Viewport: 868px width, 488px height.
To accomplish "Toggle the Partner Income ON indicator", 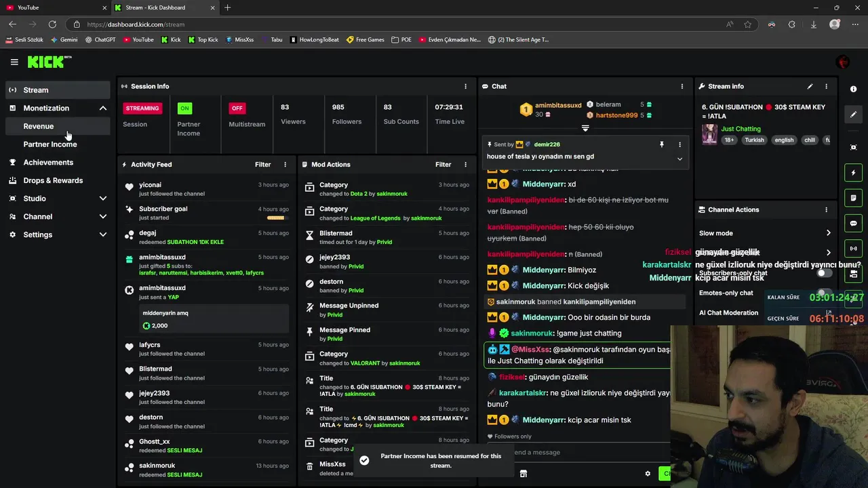I will click(x=184, y=108).
